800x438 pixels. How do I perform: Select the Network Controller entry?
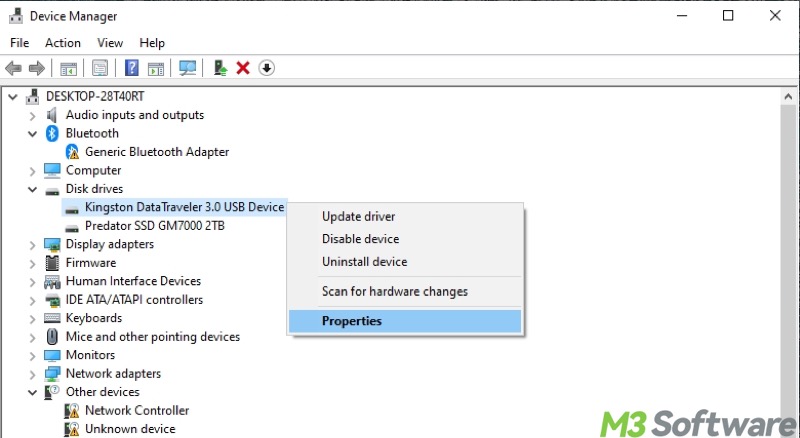tap(137, 410)
